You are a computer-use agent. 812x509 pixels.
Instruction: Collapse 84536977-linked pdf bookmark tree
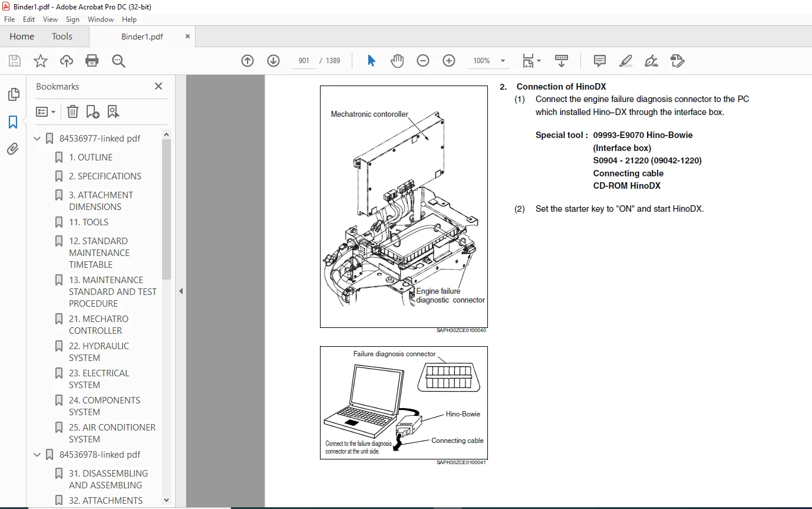click(x=37, y=139)
